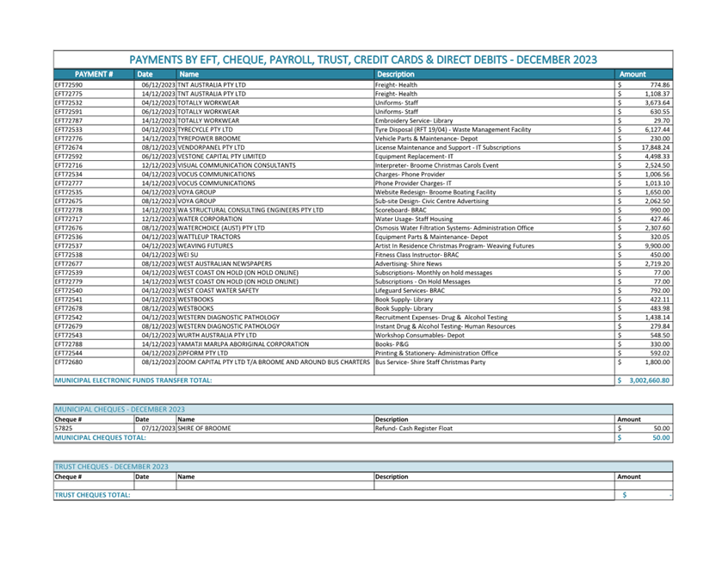Click 'Instant Drug & Alcohol Testing- Human Resources'
This screenshot has height=563, width=728.
tap(445, 326)
